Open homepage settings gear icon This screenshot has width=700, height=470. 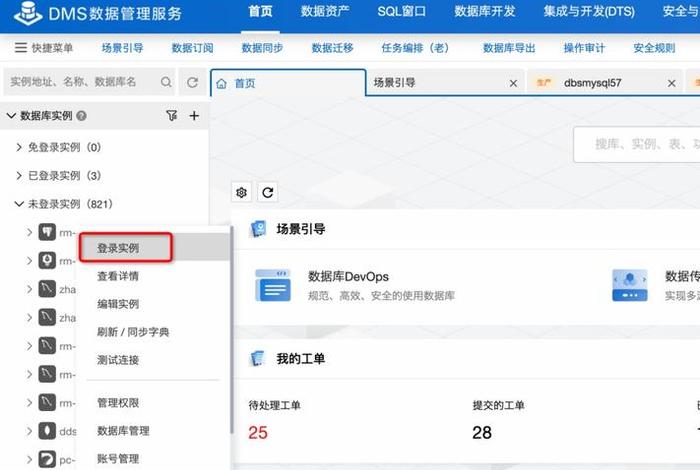click(242, 192)
